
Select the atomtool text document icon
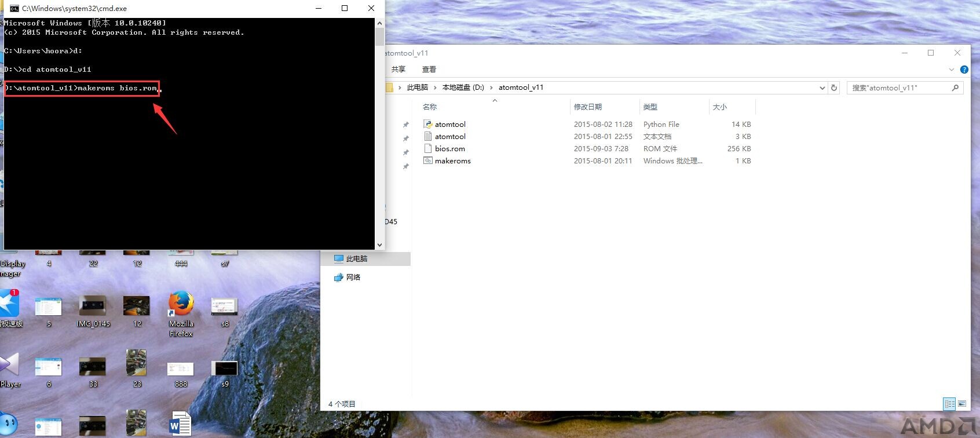(428, 136)
